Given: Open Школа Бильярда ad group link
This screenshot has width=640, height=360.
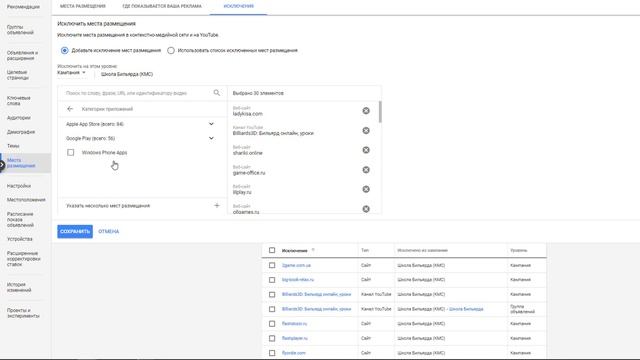Looking at the screenshot, I should pyautogui.click(x=466, y=309).
